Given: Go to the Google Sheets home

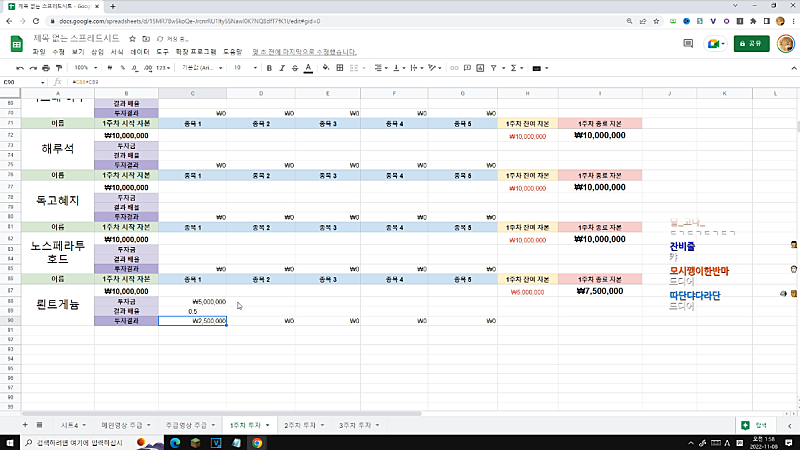Looking at the screenshot, I should point(17,44).
